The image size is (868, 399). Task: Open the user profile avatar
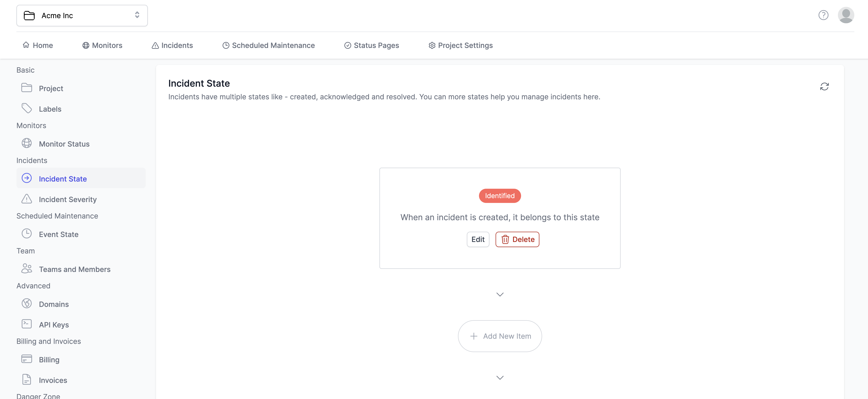[x=846, y=15]
